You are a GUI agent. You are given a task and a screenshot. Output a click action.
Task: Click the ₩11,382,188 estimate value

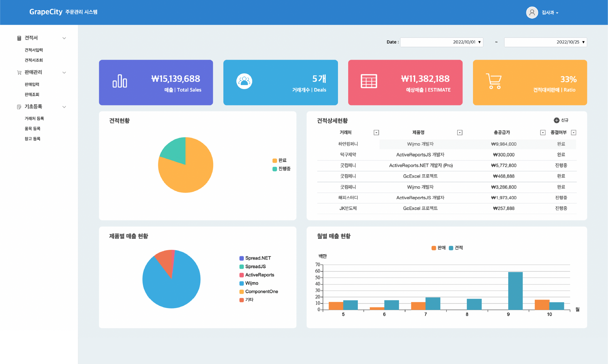click(x=425, y=79)
